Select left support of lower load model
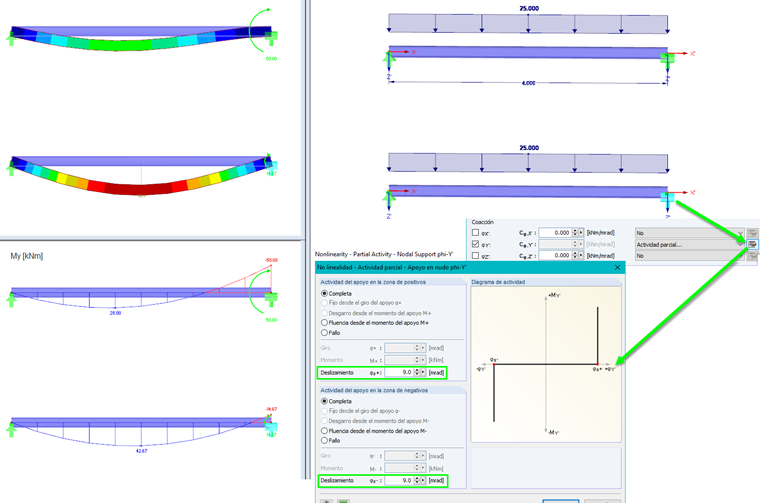 coord(389,199)
